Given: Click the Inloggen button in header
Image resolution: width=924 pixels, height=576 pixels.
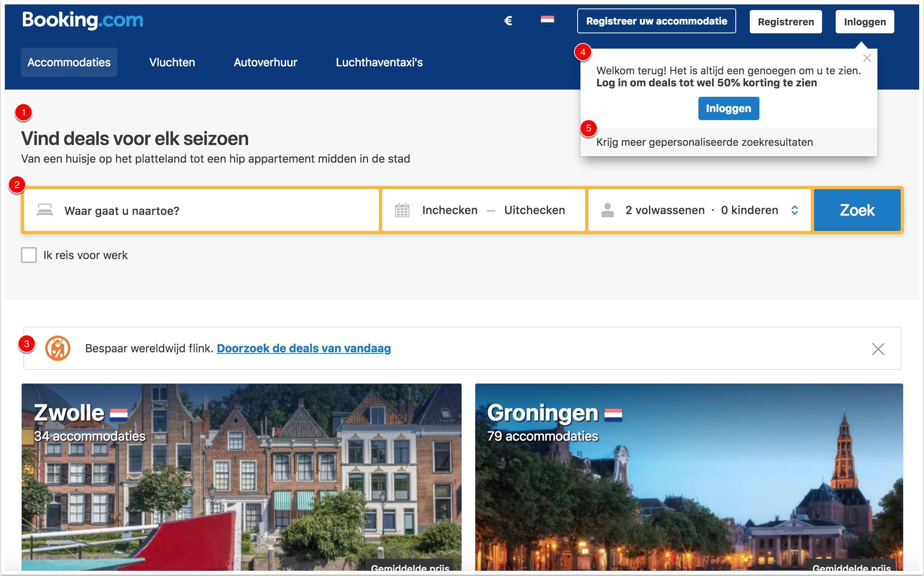Looking at the screenshot, I should pyautogui.click(x=865, y=22).
